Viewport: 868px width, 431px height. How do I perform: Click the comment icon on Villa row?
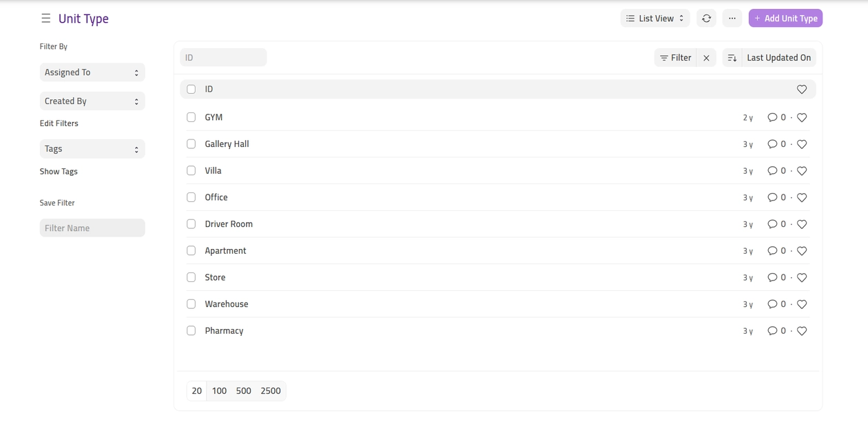pos(772,171)
